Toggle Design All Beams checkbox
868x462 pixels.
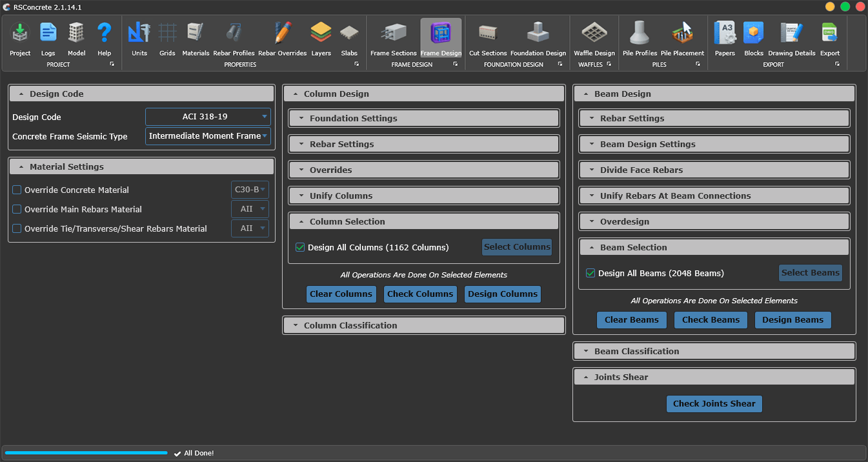[590, 273]
